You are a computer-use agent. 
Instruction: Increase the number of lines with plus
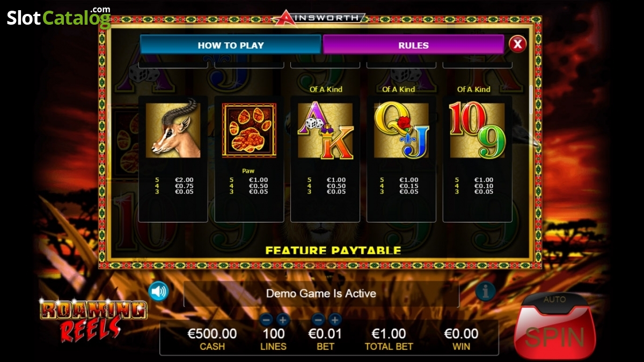pos(283,320)
